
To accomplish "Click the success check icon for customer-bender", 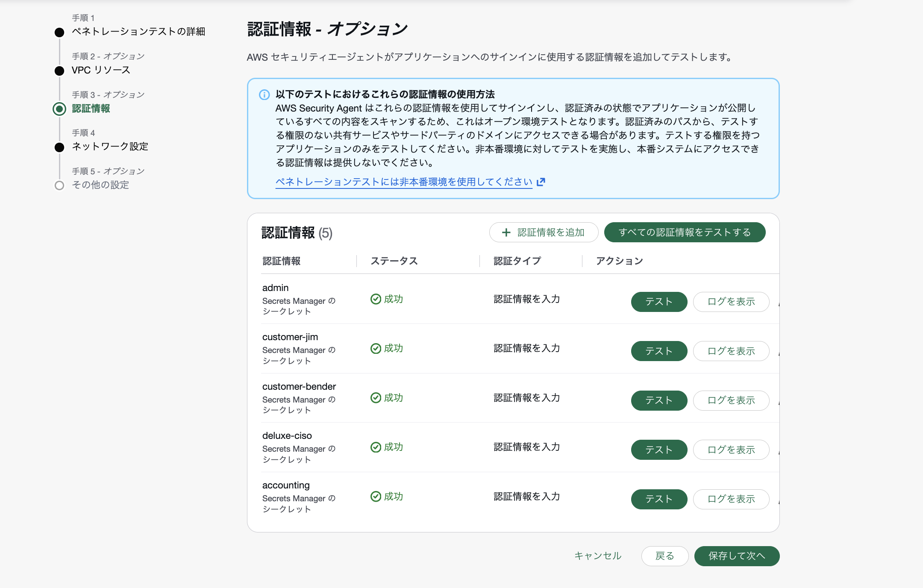I will pos(376,398).
